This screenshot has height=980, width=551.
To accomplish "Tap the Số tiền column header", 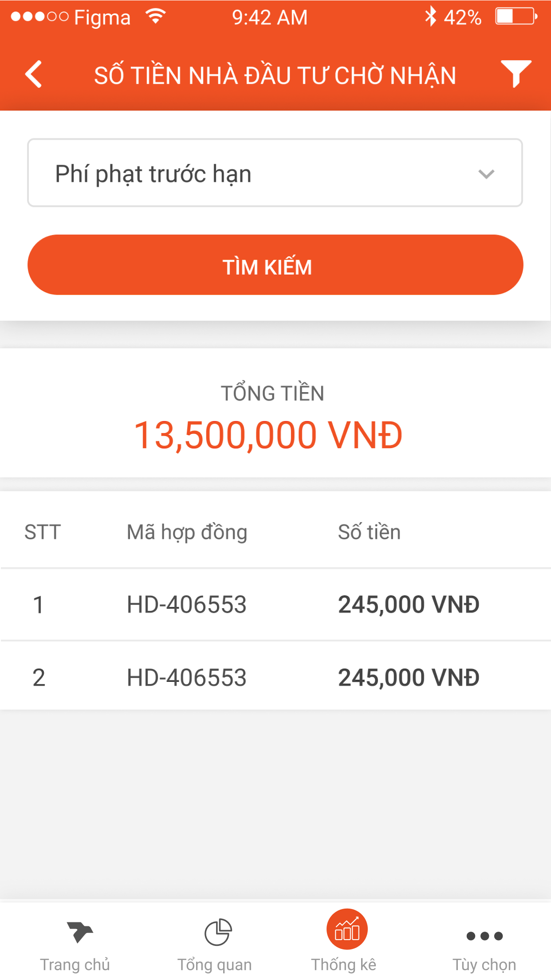I will pos(369,532).
